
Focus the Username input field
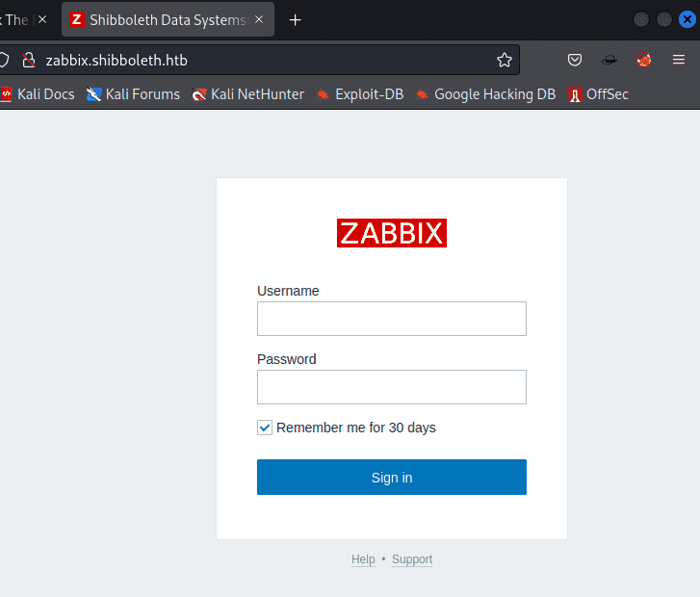pos(392,319)
